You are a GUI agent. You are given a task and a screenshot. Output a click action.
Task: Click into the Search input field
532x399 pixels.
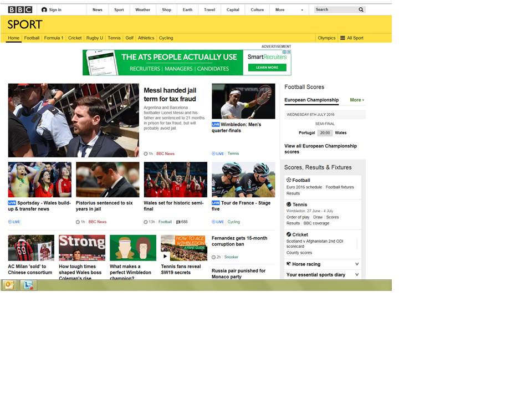coord(335,9)
